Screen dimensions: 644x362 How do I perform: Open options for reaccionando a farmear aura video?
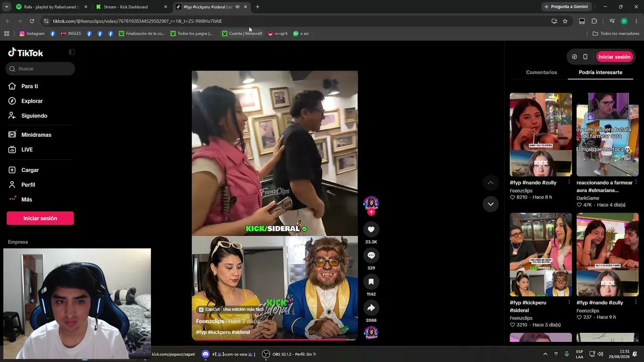(x=636, y=182)
